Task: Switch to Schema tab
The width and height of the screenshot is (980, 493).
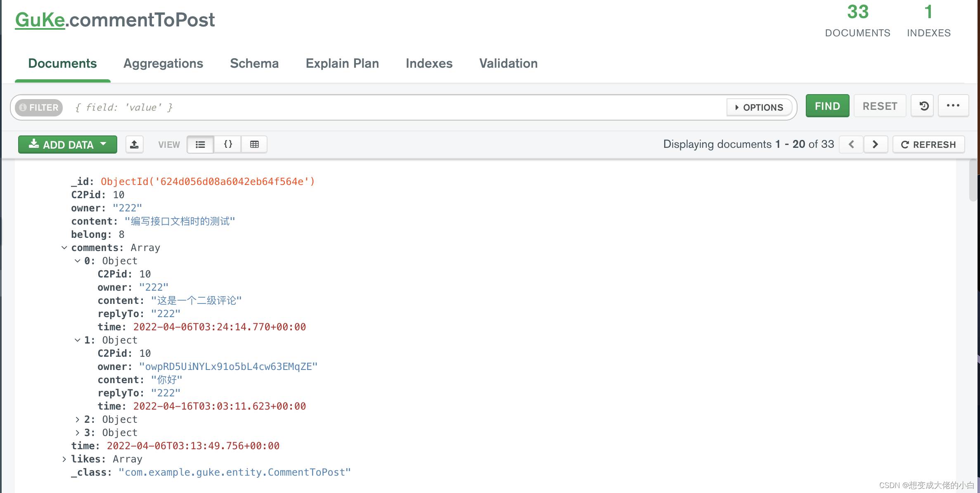Action: click(x=254, y=63)
